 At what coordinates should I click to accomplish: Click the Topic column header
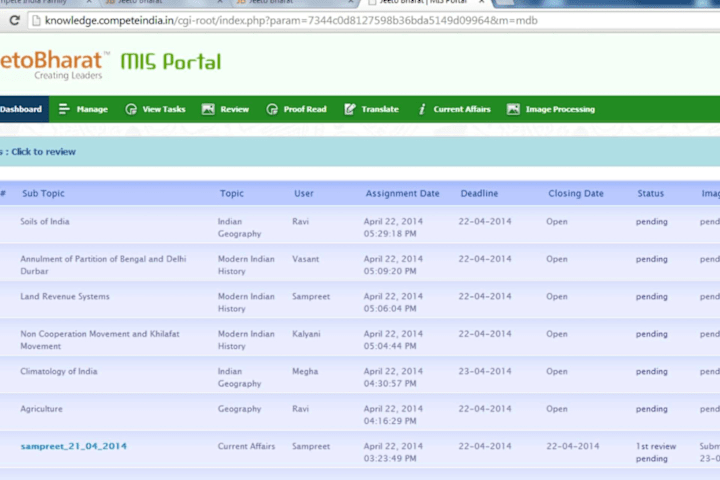click(x=231, y=193)
